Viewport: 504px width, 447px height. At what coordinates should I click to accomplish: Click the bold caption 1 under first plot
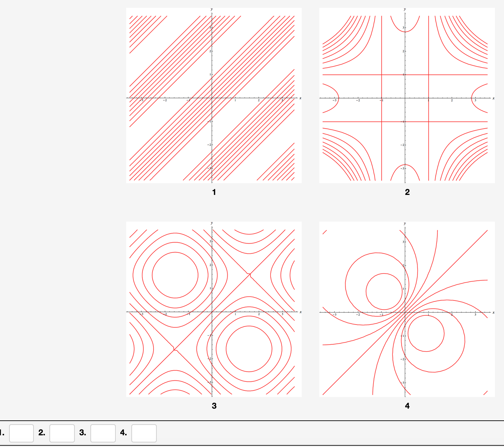tap(214, 192)
